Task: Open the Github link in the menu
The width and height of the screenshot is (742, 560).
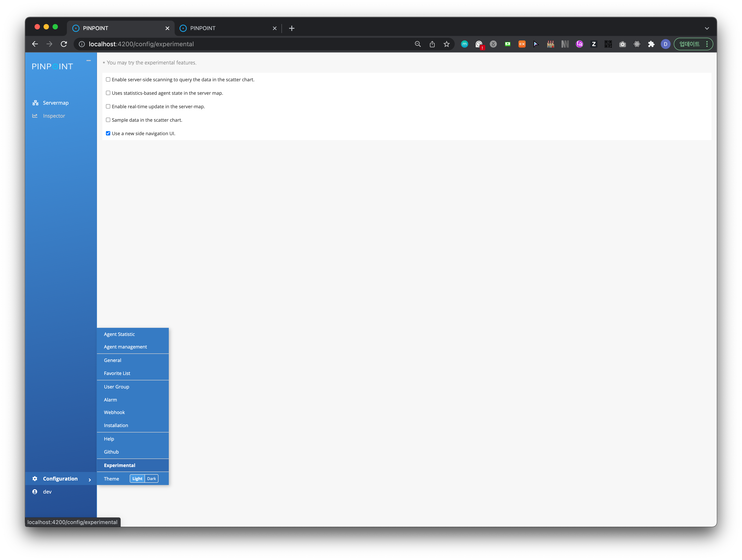Action: pos(111,452)
